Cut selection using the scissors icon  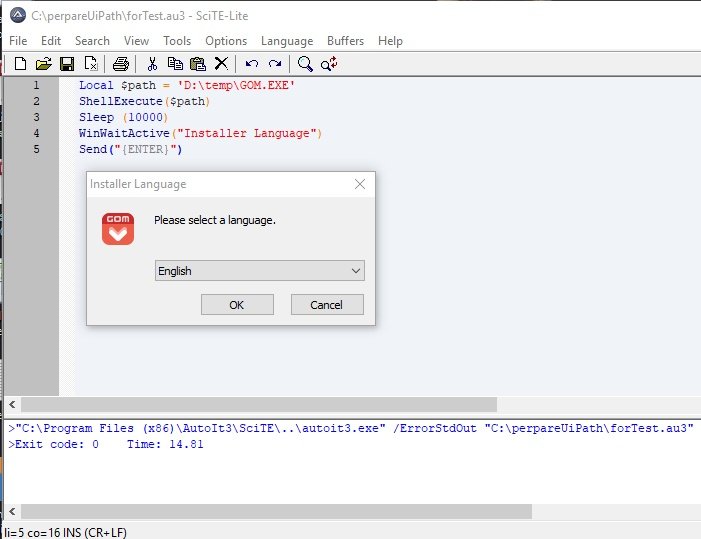152,64
